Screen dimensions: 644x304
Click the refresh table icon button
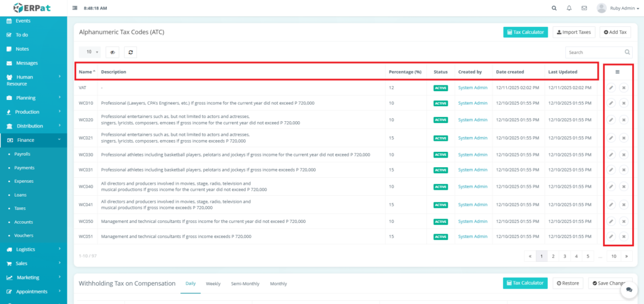pyautogui.click(x=131, y=53)
